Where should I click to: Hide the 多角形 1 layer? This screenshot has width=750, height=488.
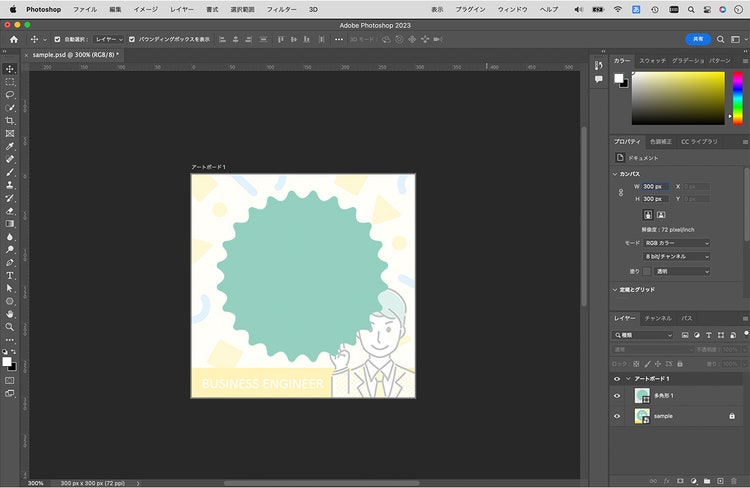click(x=617, y=396)
